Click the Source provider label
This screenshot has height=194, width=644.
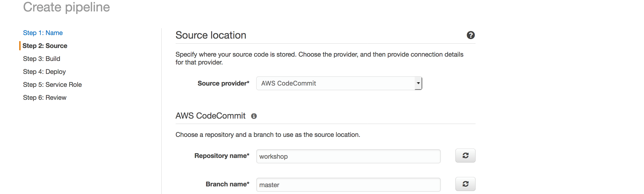(223, 83)
